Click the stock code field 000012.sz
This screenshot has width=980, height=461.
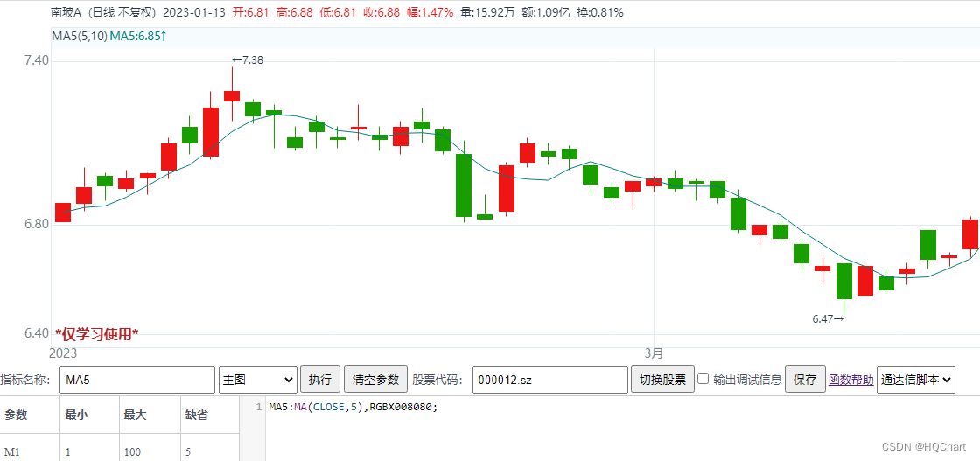coord(550,379)
